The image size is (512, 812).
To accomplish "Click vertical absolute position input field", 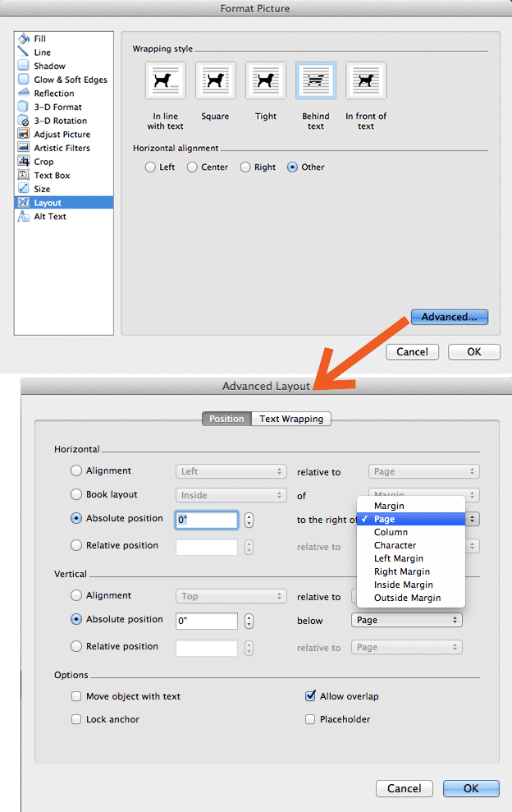I will click(x=207, y=621).
